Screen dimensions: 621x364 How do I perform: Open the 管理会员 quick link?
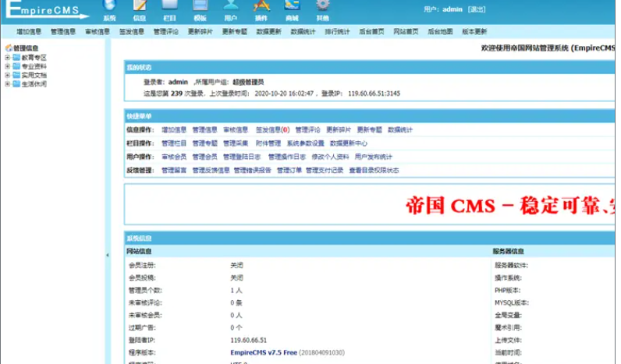click(x=204, y=157)
